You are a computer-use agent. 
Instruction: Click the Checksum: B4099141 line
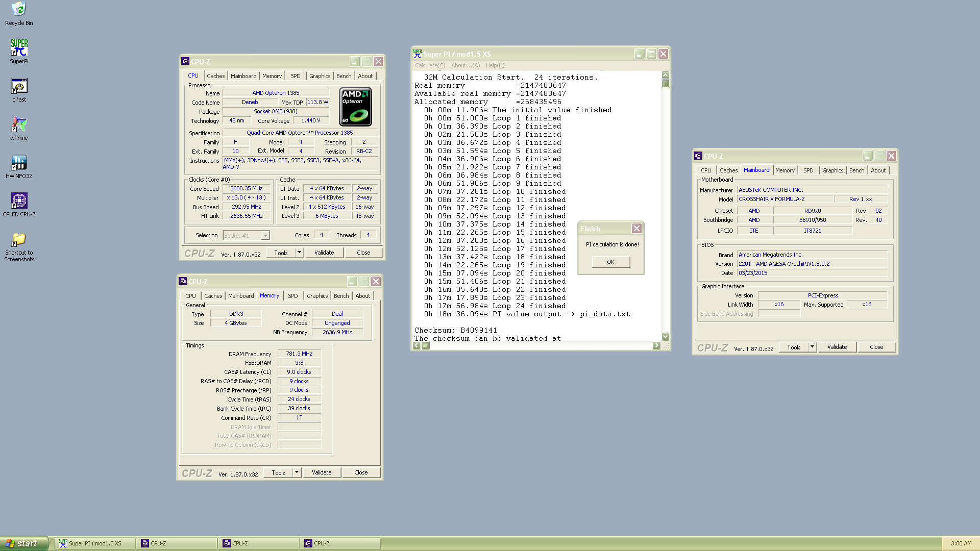(x=456, y=330)
